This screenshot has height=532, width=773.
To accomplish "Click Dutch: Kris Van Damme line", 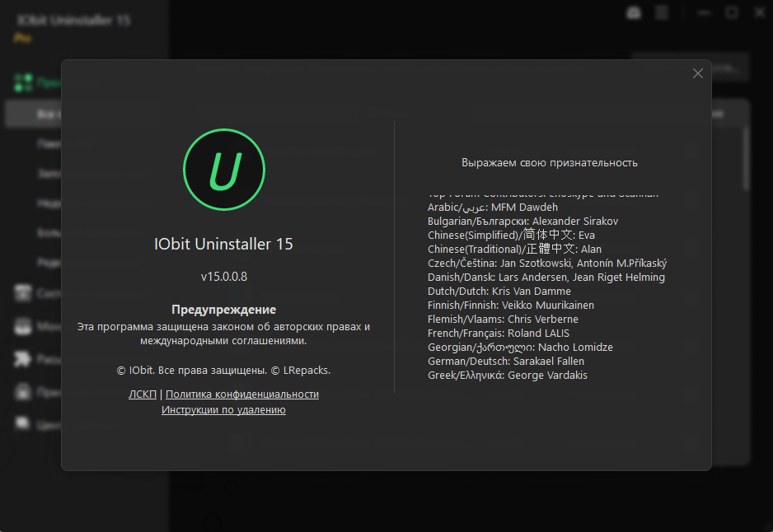I will coord(499,292).
